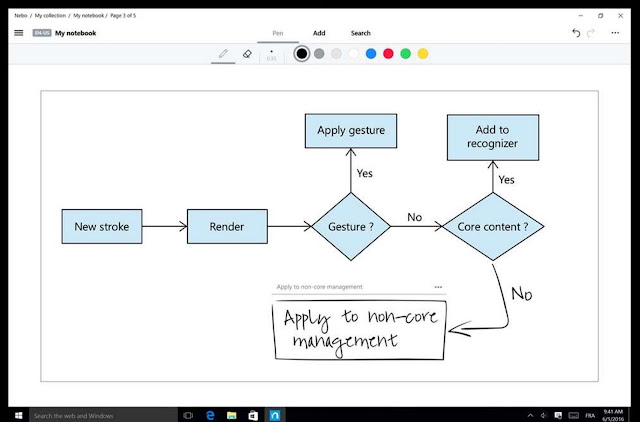Choose the black ink color
The width and height of the screenshot is (640, 422).
(302, 54)
